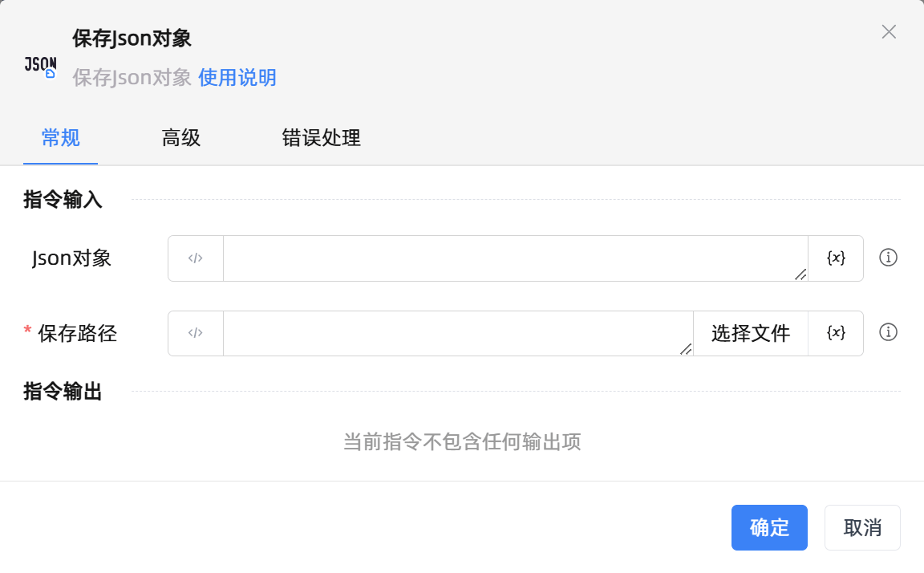Close the 保存Json对象 dialog with the X
Viewport: 924px width, 573px height.
point(889,32)
